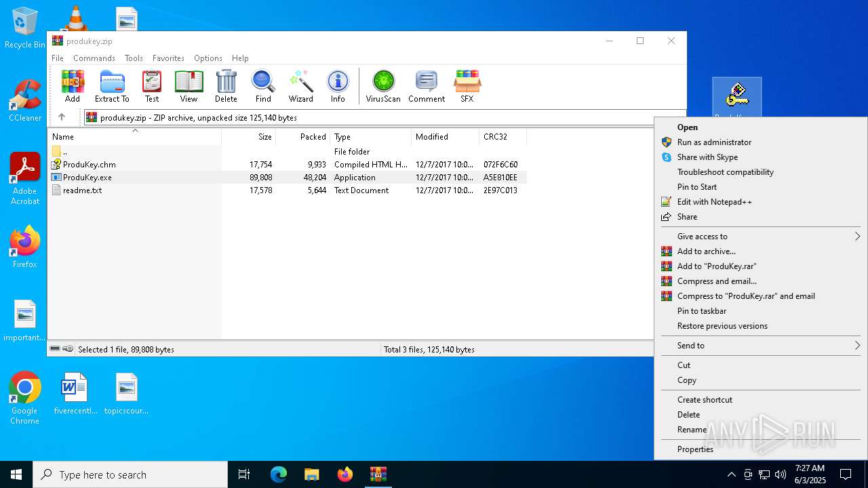Select ProduKey.chm file row
This screenshot has height=488, width=868.
click(x=288, y=165)
